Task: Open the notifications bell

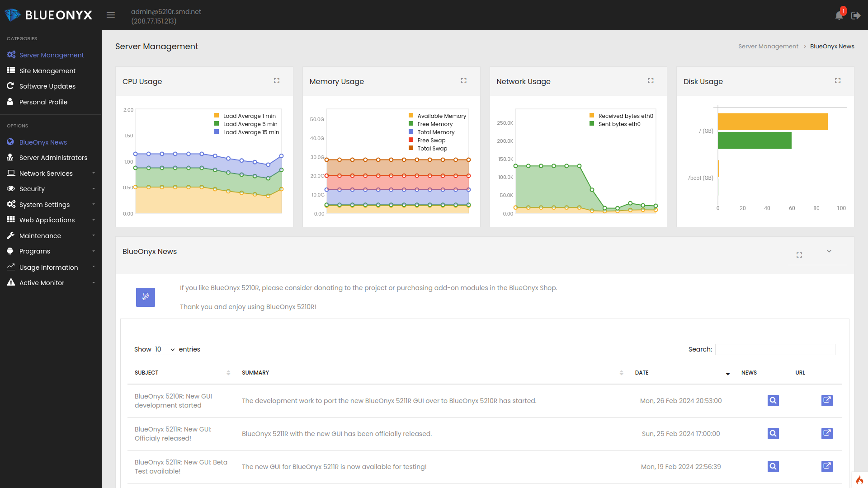Action: [x=839, y=15]
